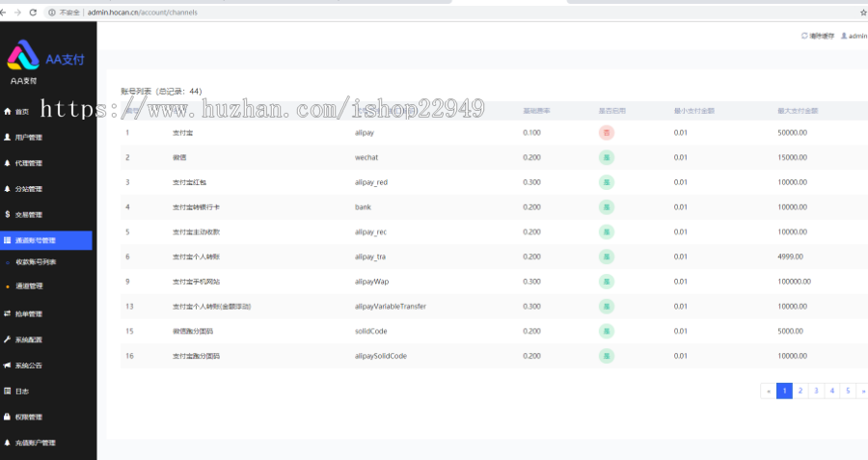Viewport: 868px width, 460px height.
Task: Click the megaphone icon beside 系统公告
Action: pyautogui.click(x=8, y=365)
